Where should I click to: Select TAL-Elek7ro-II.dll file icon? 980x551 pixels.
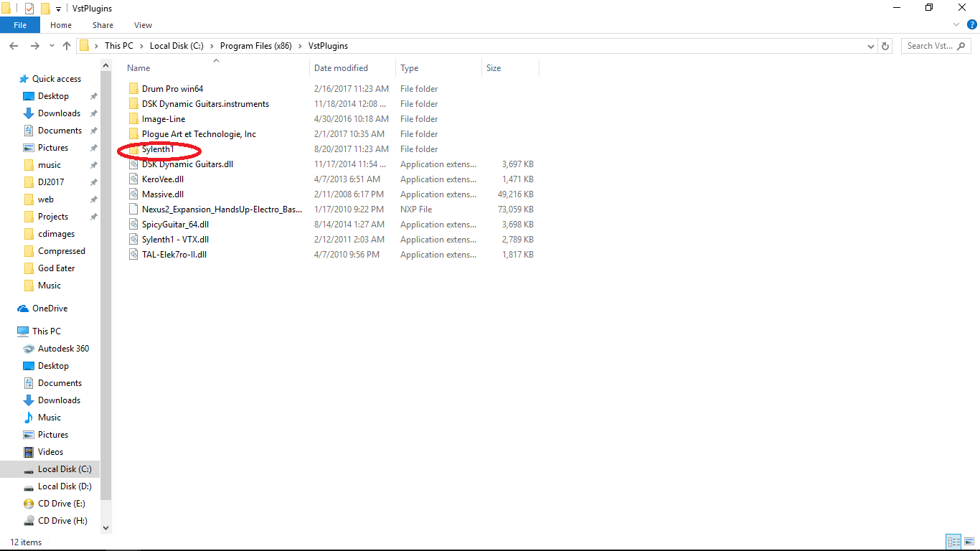coord(133,255)
